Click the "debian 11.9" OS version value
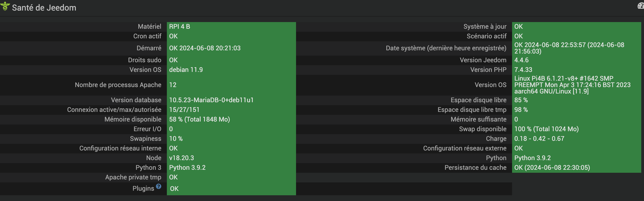The width and height of the screenshot is (644, 201). (186, 70)
